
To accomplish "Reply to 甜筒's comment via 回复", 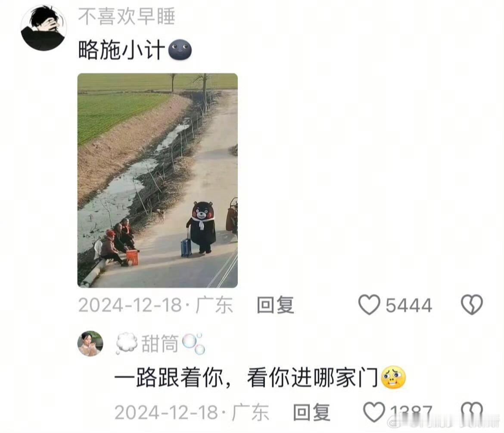I will pos(311,412).
